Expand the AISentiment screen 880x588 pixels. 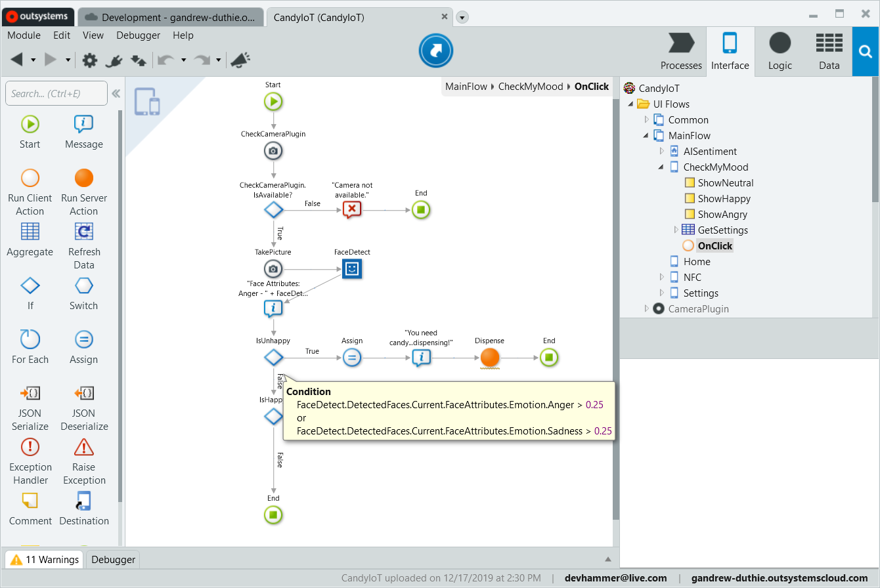pyautogui.click(x=661, y=152)
